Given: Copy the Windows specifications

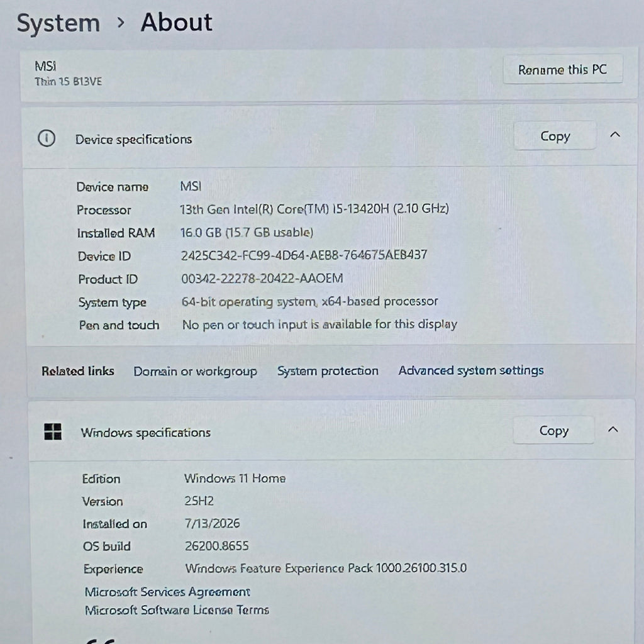Looking at the screenshot, I should [x=553, y=430].
